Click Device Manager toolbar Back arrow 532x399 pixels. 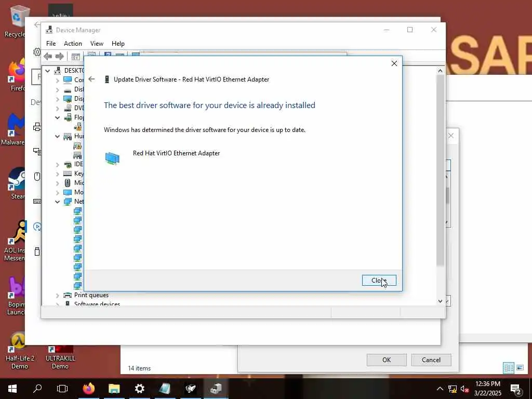point(48,56)
